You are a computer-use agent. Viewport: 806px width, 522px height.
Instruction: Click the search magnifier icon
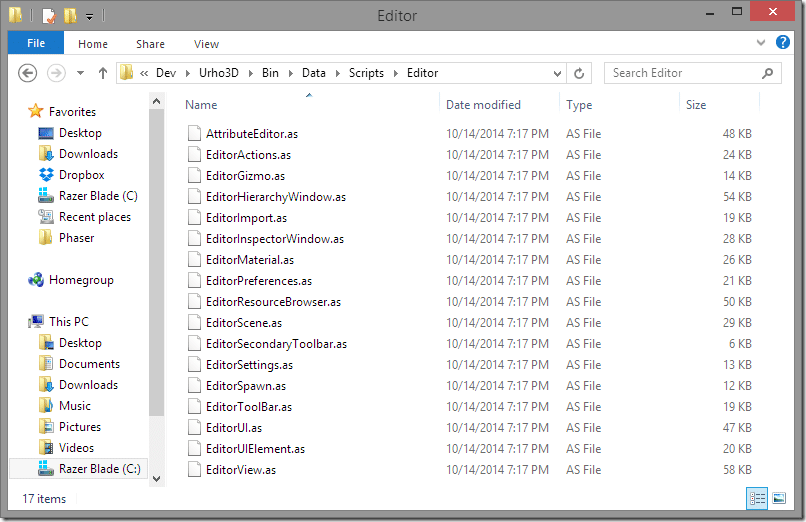point(767,73)
